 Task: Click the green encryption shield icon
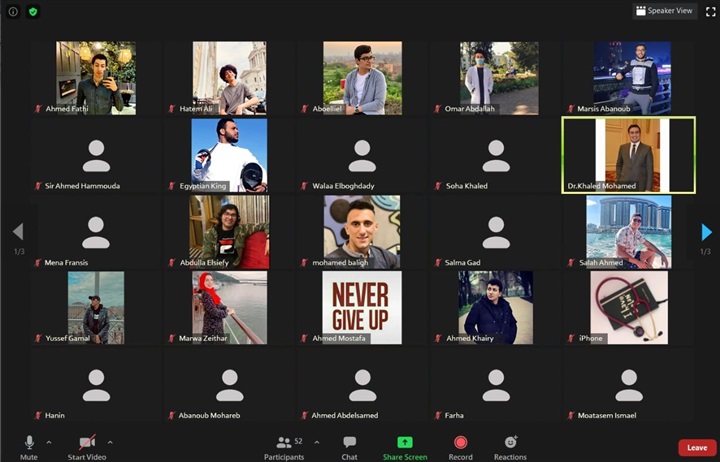pos(33,11)
